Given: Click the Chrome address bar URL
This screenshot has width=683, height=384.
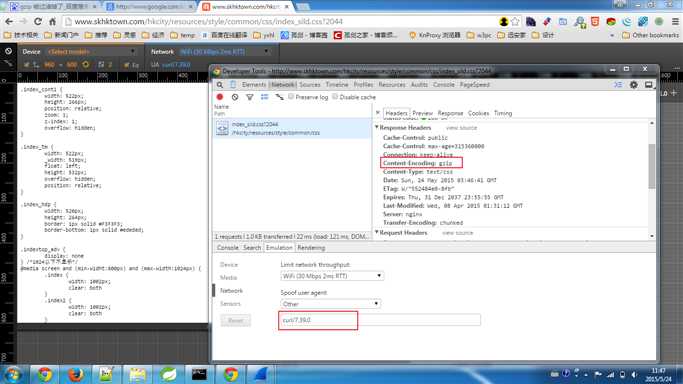Looking at the screenshot, I should pos(208,21).
